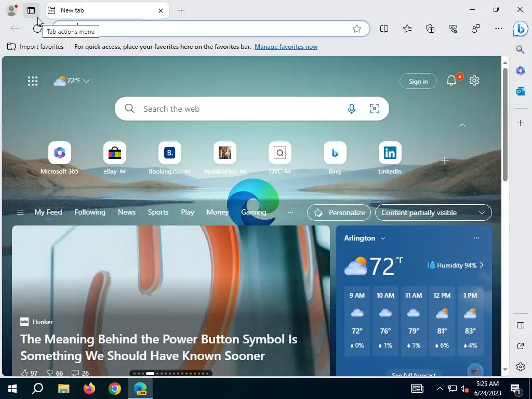Open the article comments 26
This screenshot has height=399, width=532.
[81, 373]
